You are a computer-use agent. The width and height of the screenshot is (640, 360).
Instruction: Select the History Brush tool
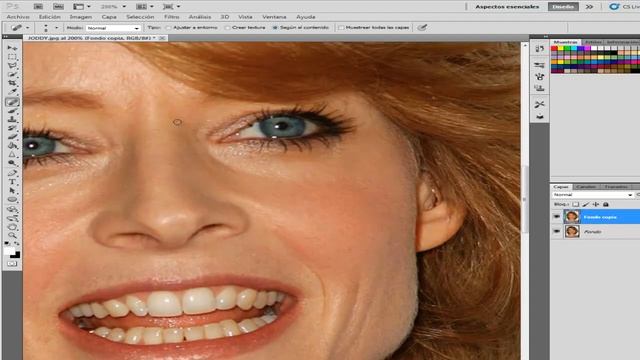pos(12,128)
